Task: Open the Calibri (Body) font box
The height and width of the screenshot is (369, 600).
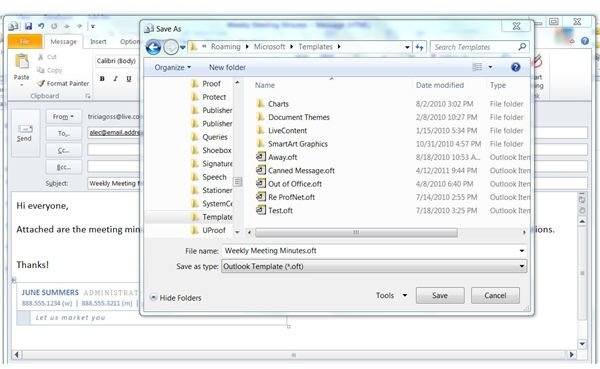Action: click(117, 60)
